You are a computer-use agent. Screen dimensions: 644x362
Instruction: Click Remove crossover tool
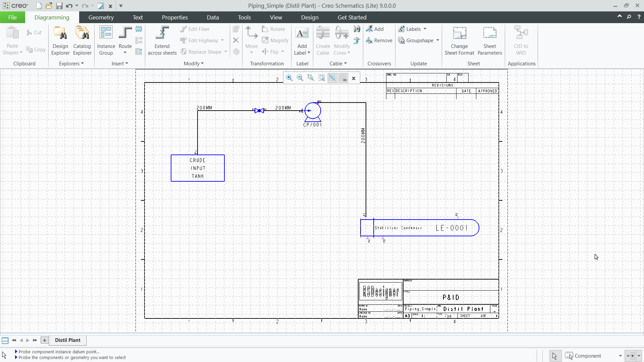click(x=379, y=41)
